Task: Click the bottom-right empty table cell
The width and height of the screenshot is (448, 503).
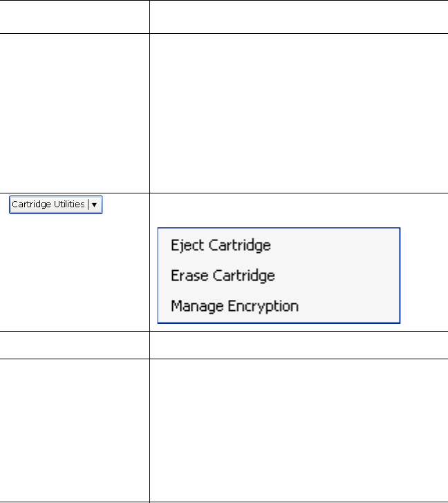Action: [298, 428]
